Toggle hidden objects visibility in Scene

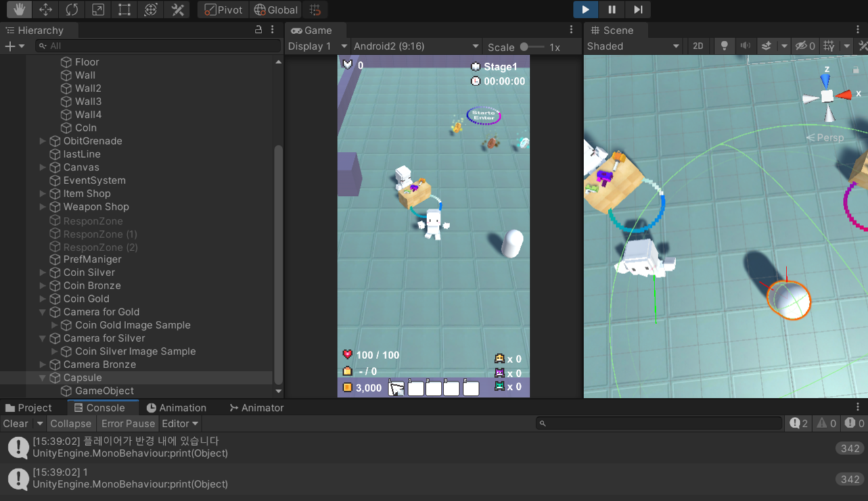point(805,47)
